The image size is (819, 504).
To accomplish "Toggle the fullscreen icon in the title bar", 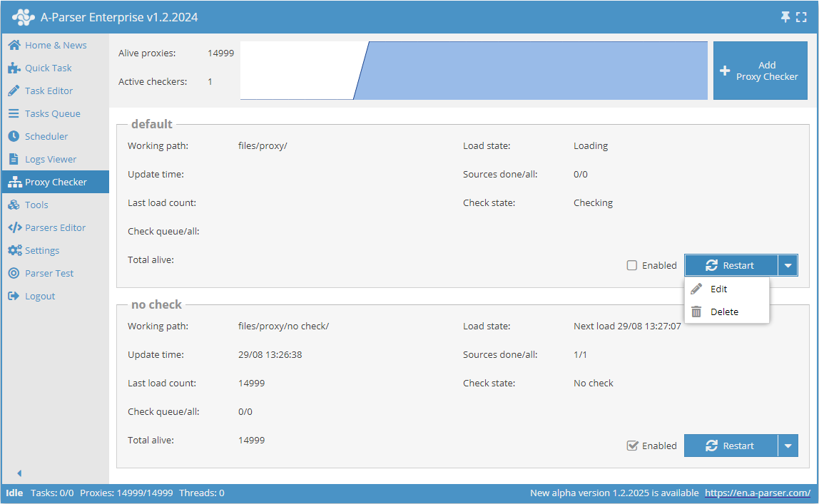I will pos(801,16).
